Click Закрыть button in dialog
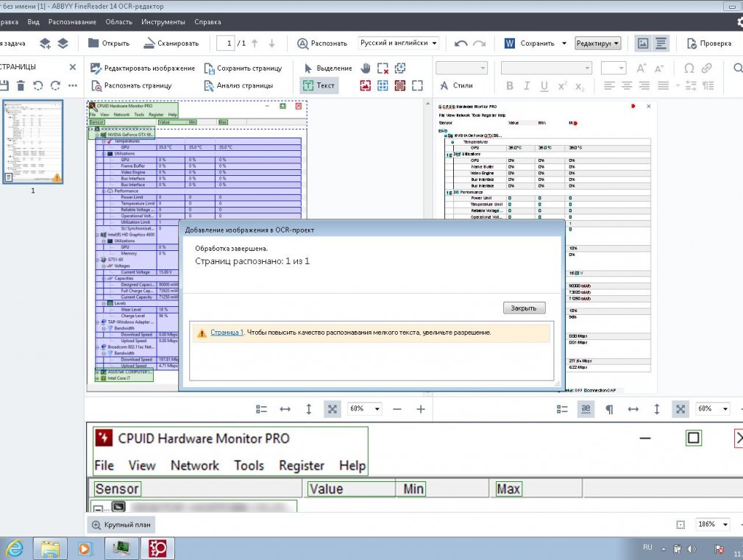Image resolution: width=743 pixels, height=560 pixels. point(524,308)
